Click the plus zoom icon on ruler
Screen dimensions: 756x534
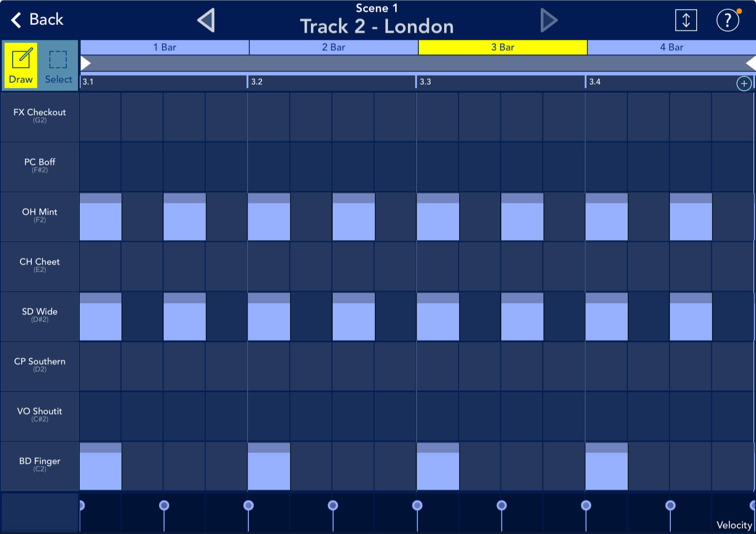pyautogui.click(x=744, y=83)
